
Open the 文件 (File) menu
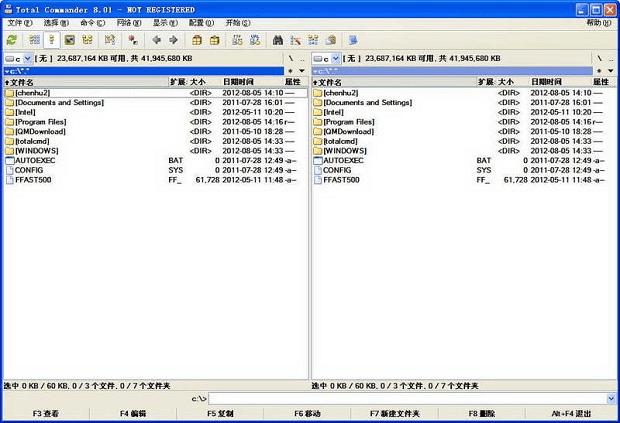[x=20, y=23]
